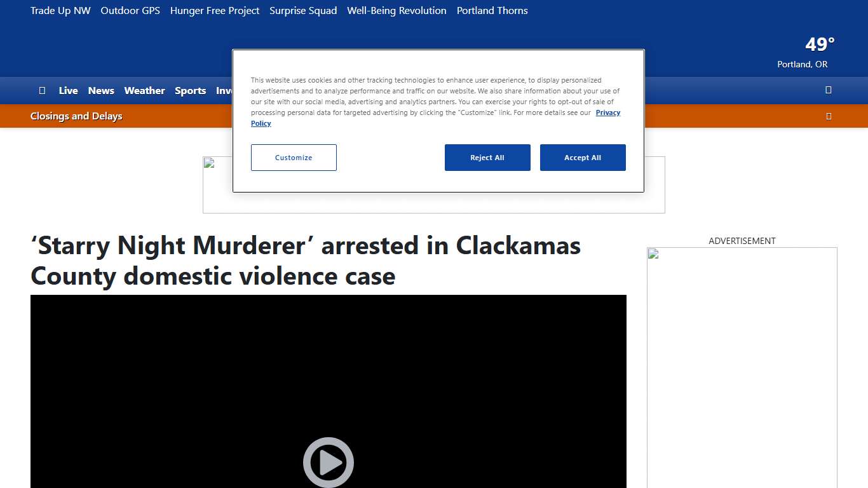Visit the Well-Being Revolution page
The height and width of the screenshot is (488, 868).
tap(397, 11)
